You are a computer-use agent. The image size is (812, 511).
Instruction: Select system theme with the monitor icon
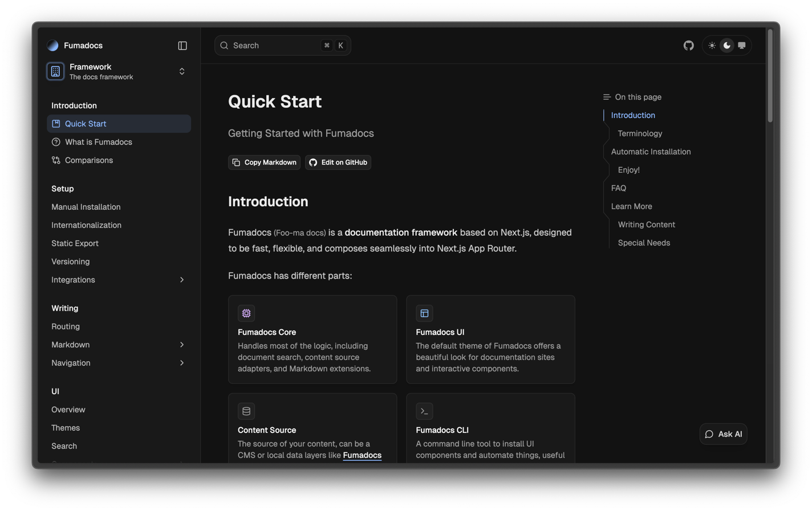pos(741,46)
